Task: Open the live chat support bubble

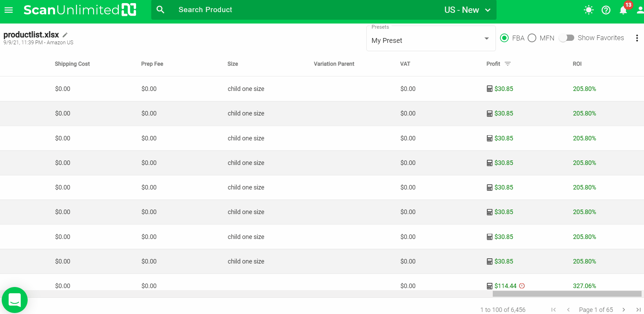Action: coord(15,300)
